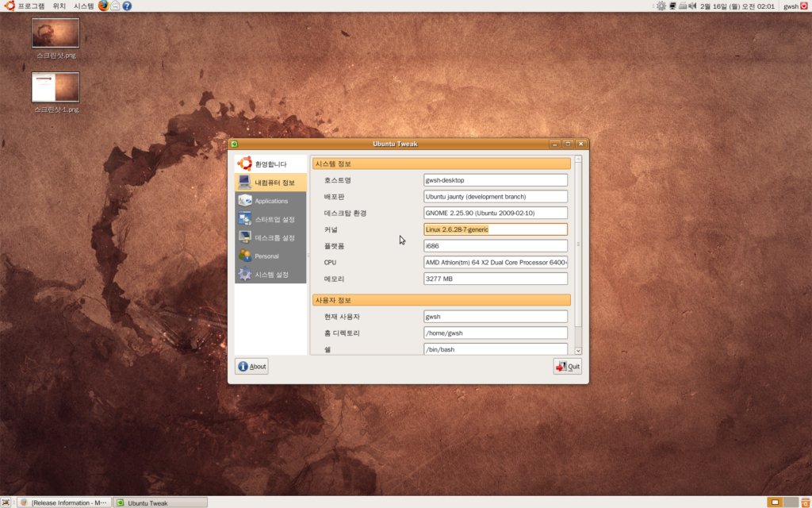Click the 스타트업 설정 sidebar icon
This screenshot has height=508, width=812.
244,219
